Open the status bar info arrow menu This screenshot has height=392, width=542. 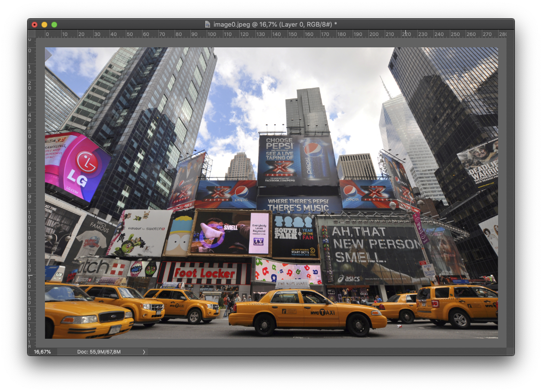point(144,352)
